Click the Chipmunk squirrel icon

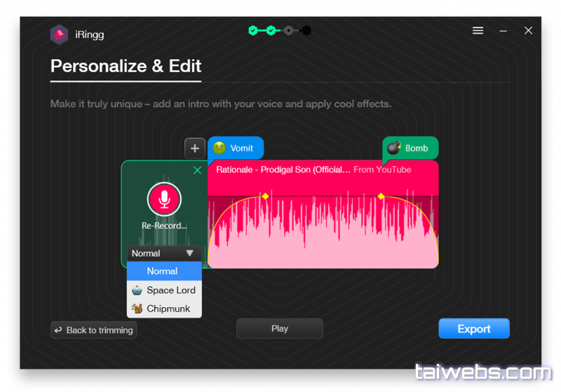click(137, 309)
